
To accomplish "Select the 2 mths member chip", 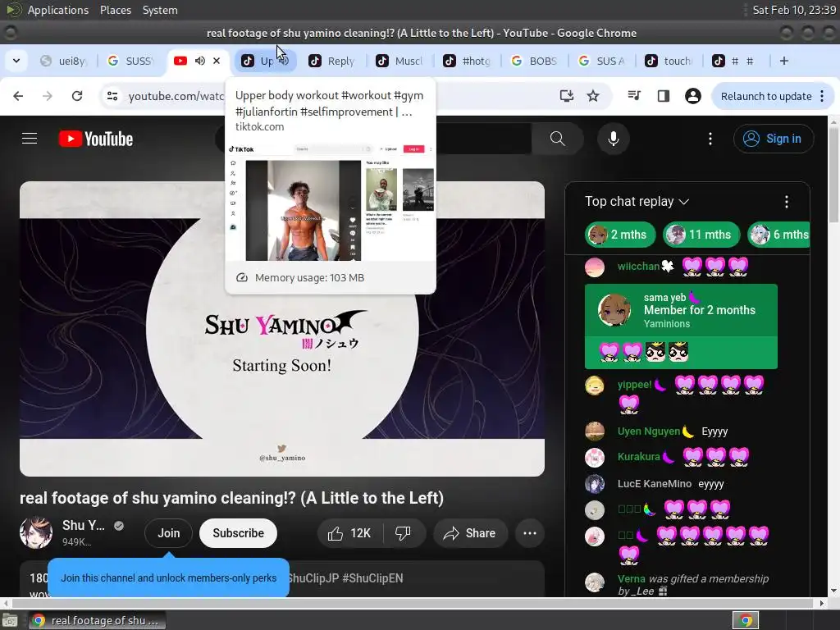I will (620, 235).
